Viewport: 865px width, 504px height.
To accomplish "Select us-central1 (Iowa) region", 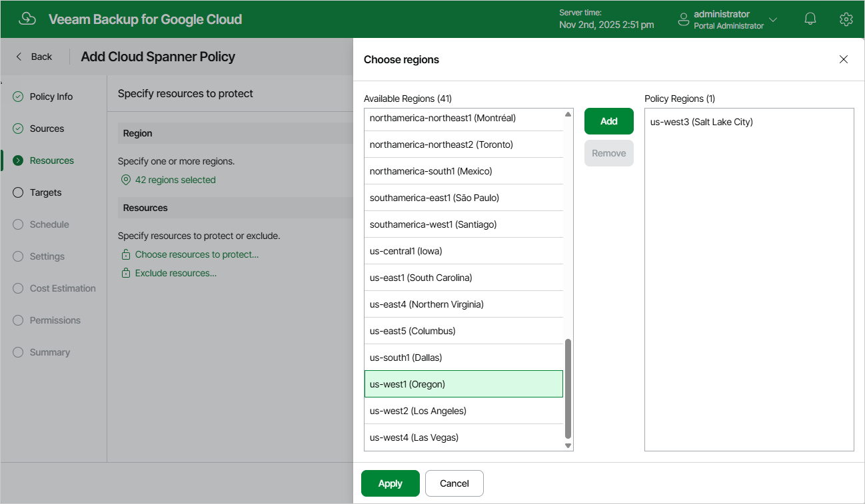I will tap(464, 251).
